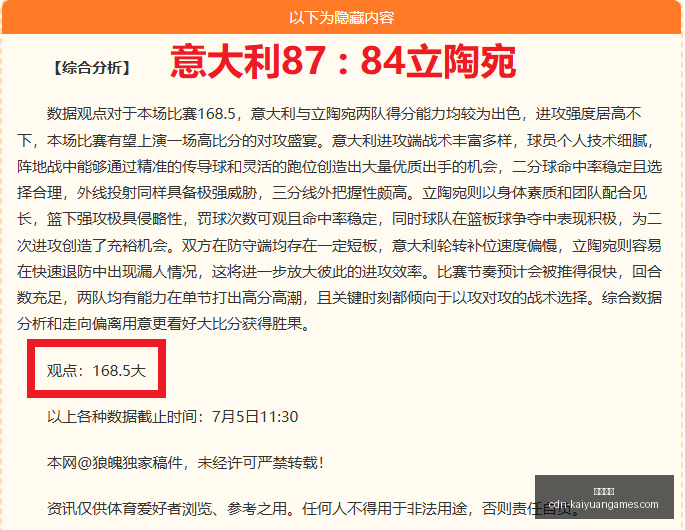This screenshot has width=685, height=530.
Task: Select the '【综合分析】' label
Action: (92, 68)
